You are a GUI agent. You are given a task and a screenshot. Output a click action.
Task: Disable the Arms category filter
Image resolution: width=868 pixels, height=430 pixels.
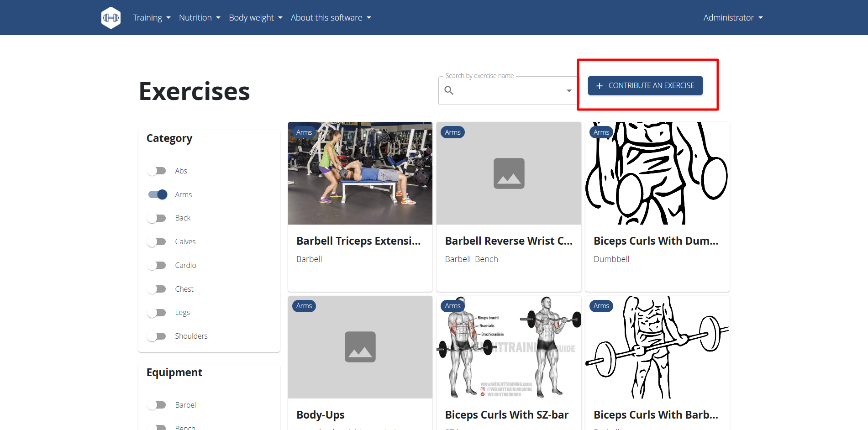[158, 194]
